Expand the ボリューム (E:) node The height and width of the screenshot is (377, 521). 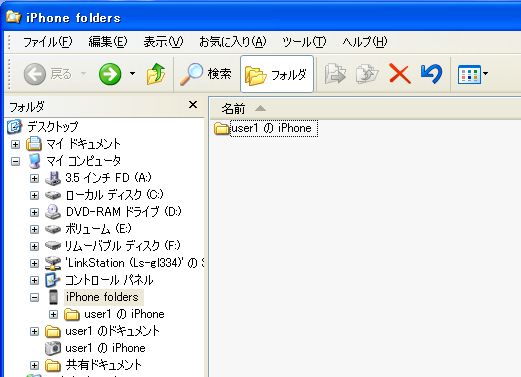click(x=34, y=229)
